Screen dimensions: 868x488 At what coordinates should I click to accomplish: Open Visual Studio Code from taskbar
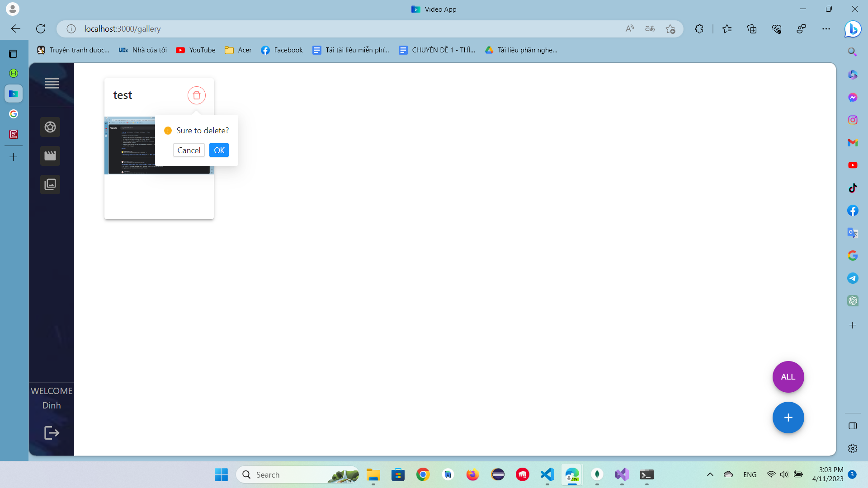[547, 474]
